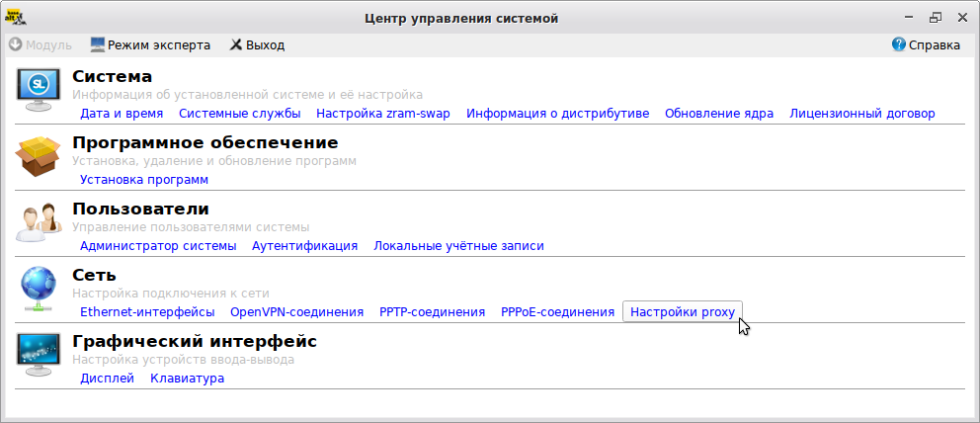Click the Сеть globe icon
This screenshot has width=980, height=423.
click(x=38, y=289)
